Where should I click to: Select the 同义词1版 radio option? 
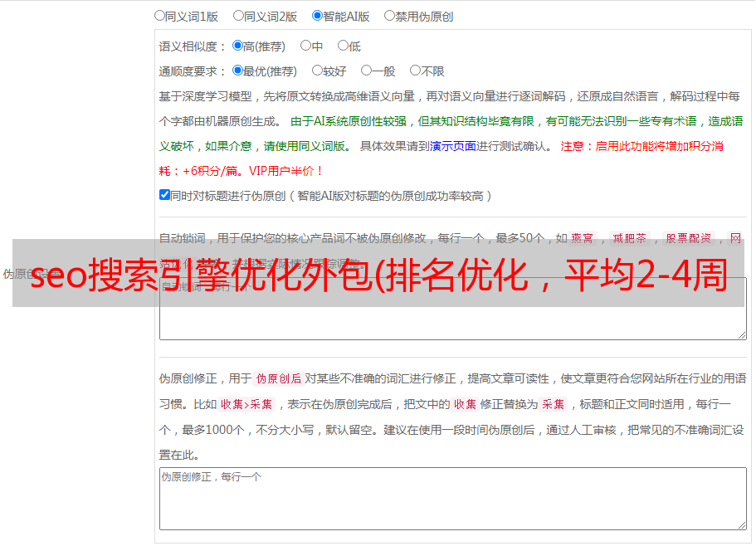click(x=159, y=16)
